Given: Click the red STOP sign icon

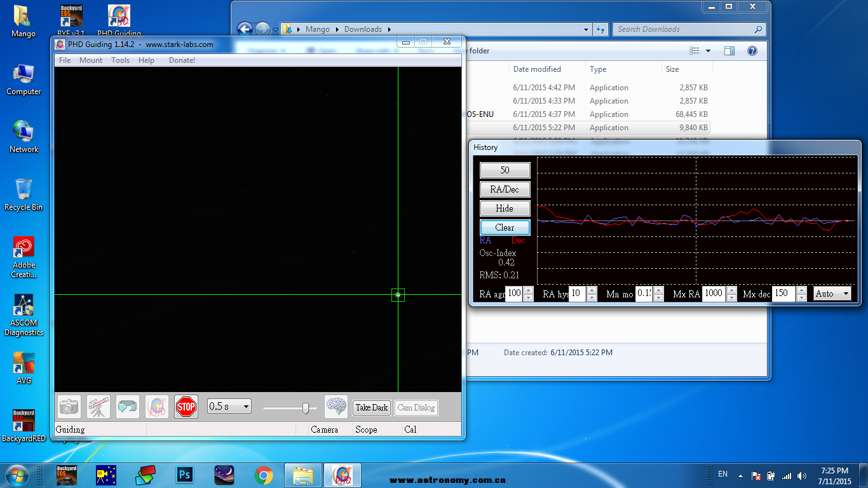Looking at the screenshot, I should [186, 407].
